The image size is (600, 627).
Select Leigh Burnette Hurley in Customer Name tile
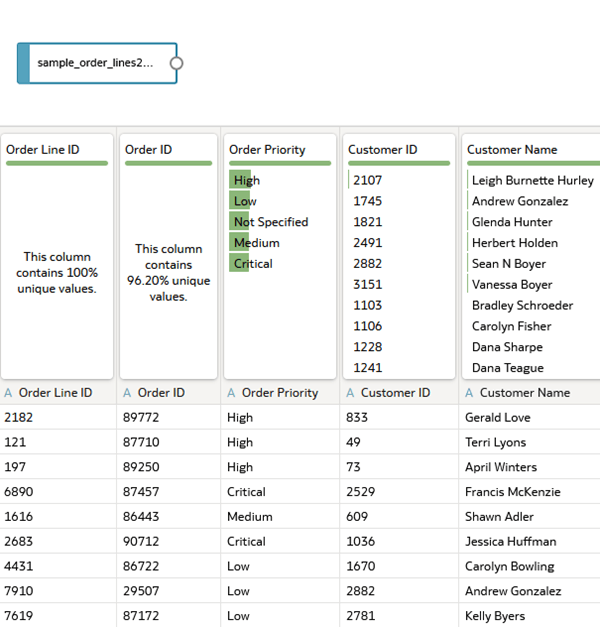click(533, 180)
